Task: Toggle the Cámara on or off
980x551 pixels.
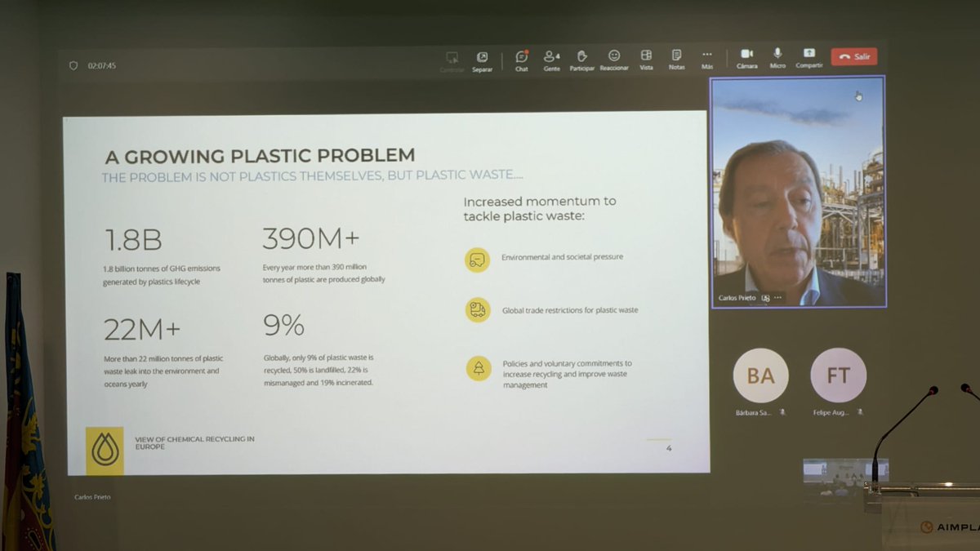Action: click(746, 59)
